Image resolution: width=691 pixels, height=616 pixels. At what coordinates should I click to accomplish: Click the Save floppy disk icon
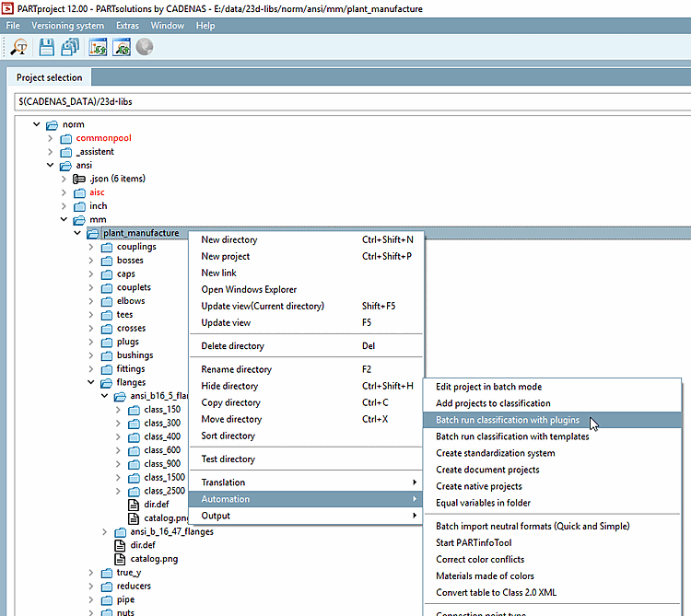[x=46, y=47]
